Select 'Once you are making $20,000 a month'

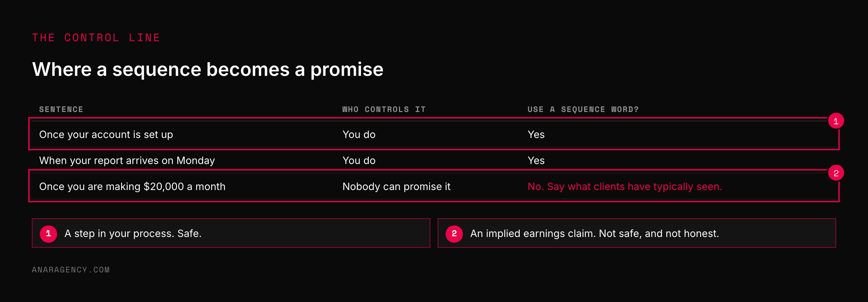[132, 186]
